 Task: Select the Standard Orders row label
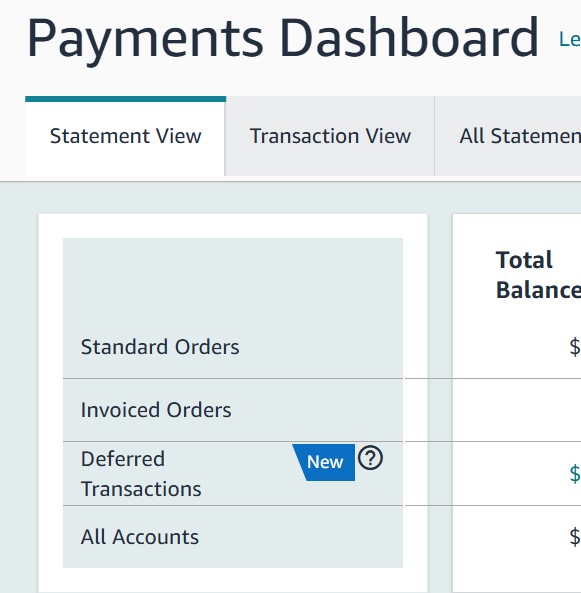point(160,347)
